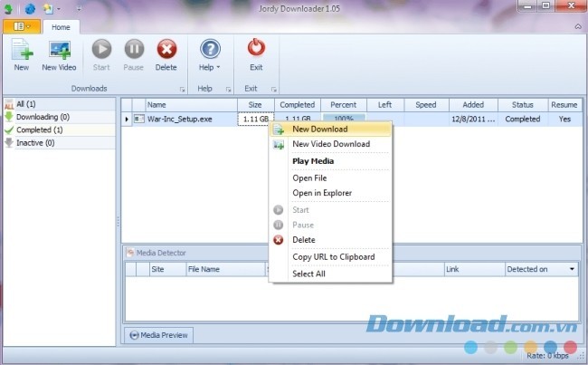Open Help group dialog launcher
The width and height of the screenshot is (588, 365).
tap(228, 90)
